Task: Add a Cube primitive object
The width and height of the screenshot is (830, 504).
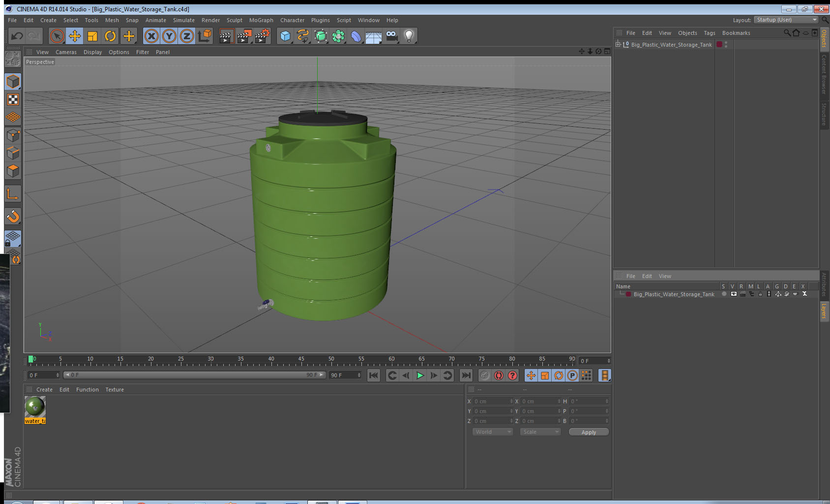Action: [285, 36]
